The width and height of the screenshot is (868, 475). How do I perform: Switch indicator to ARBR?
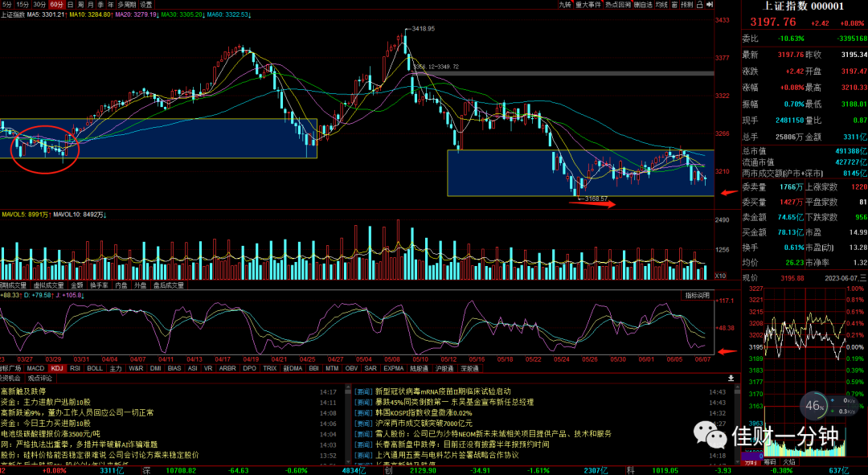(x=227, y=368)
